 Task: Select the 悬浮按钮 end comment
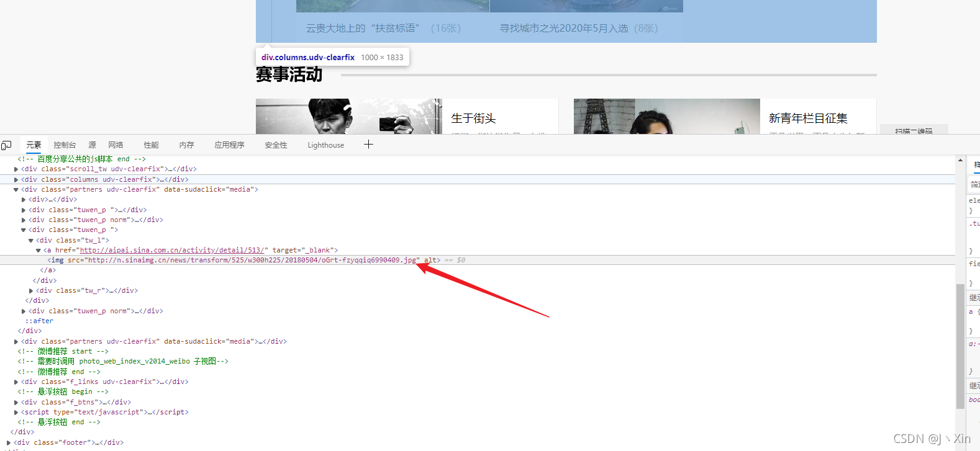pos(59,422)
